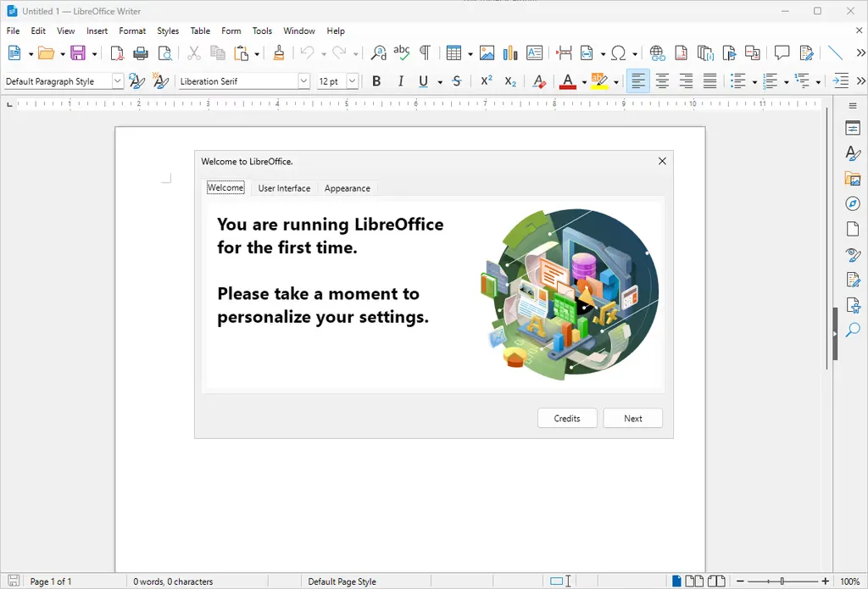This screenshot has height=589, width=868.
Task: Apply the red font color
Action: tap(567, 81)
